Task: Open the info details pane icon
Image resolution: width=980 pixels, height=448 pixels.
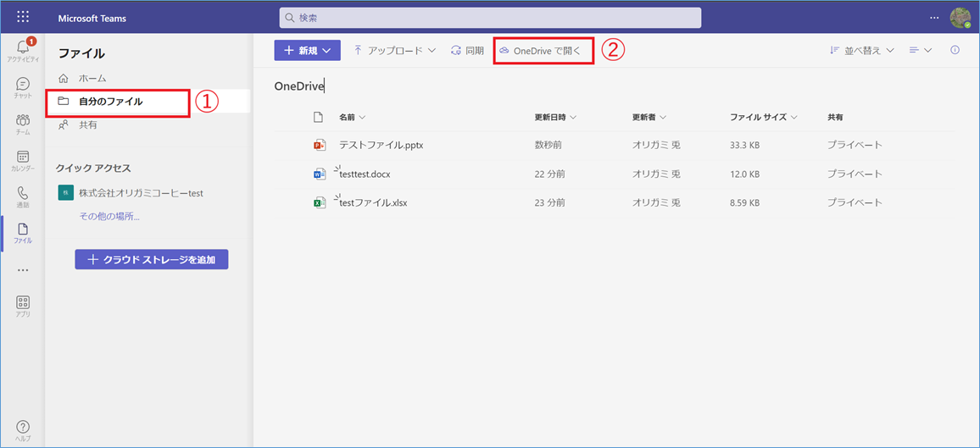Action: 955,51
